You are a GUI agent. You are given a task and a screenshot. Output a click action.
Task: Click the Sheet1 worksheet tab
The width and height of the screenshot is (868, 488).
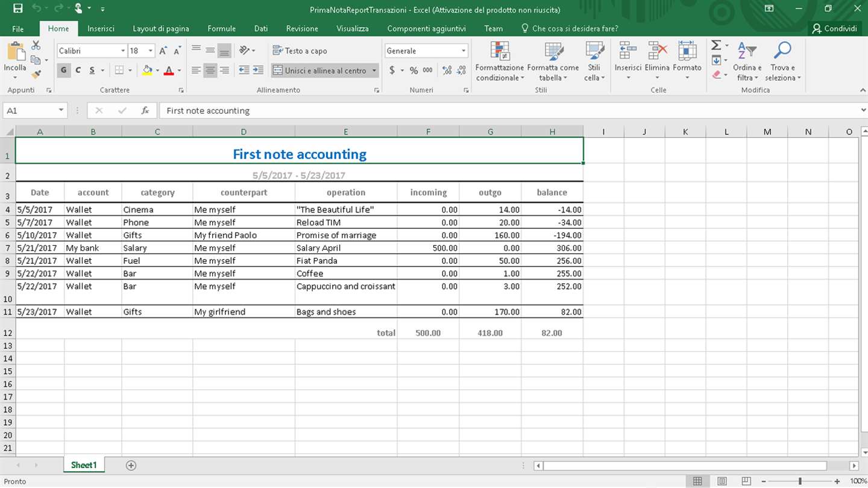pyautogui.click(x=83, y=465)
